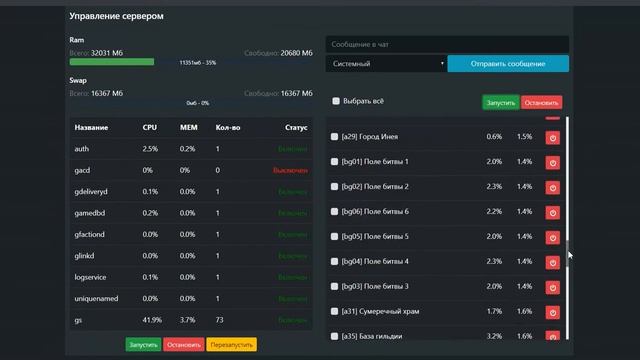Click power icon for [bg02] Поле битвы 2
The width and height of the screenshot is (640, 360).
[553, 188]
